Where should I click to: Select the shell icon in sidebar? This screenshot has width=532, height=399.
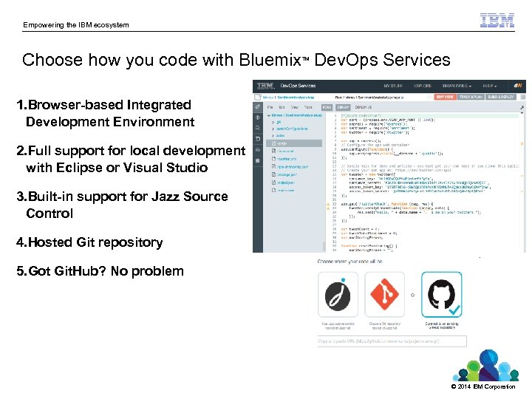coord(258,139)
